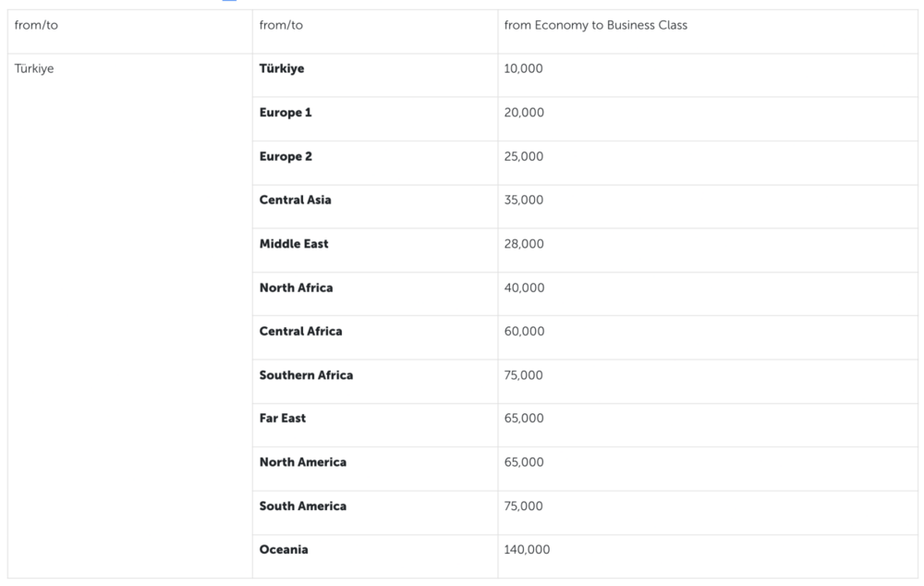Click the Middle East destination cell
This screenshot has height=586, width=924.
[294, 244]
